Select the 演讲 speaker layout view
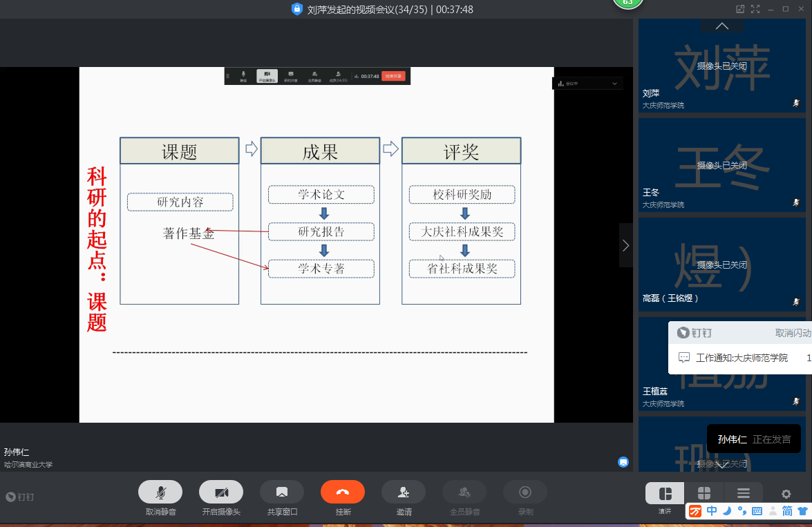Viewport: 812px width, 527px height. (x=665, y=493)
